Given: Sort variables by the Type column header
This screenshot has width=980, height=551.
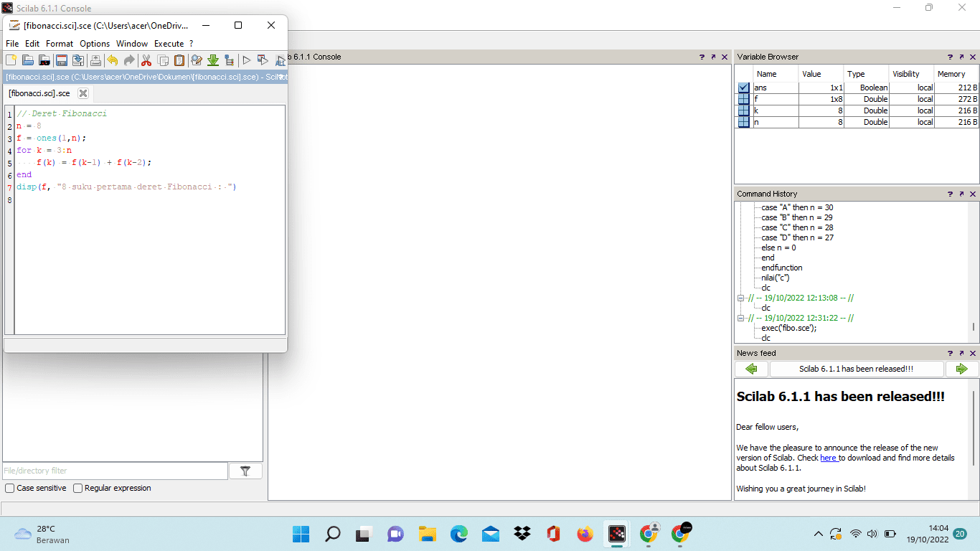Looking at the screenshot, I should (865, 74).
